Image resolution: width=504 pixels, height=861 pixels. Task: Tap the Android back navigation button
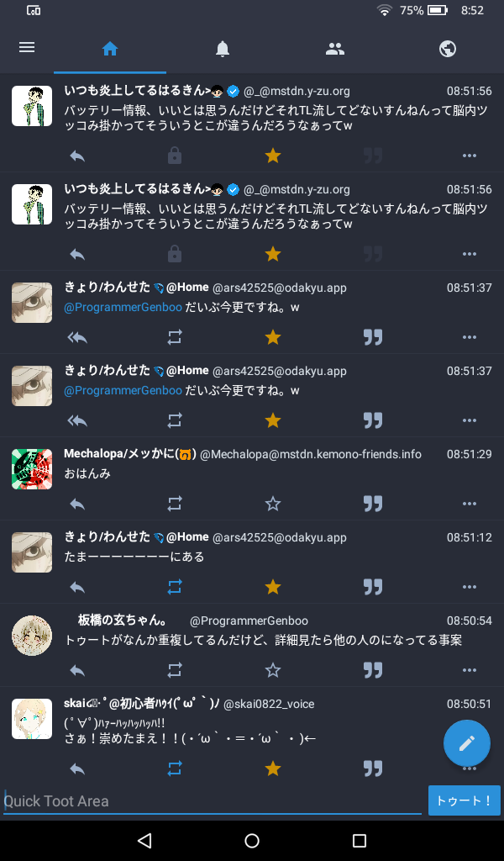[144, 840]
